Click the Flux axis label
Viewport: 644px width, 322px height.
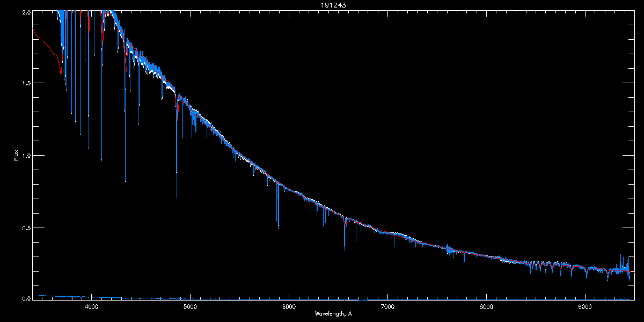pos(16,155)
